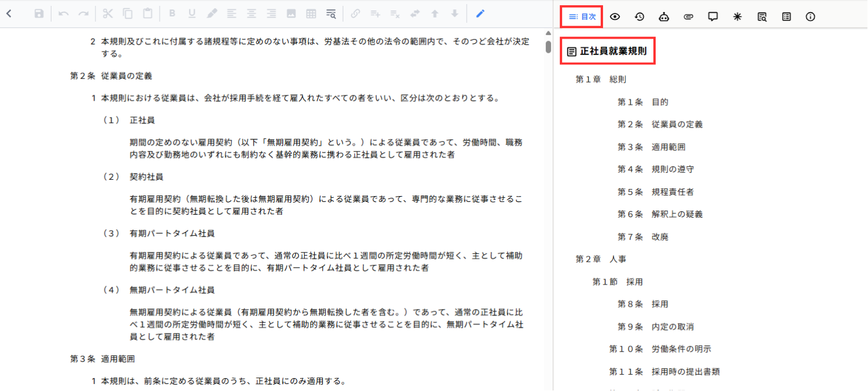Click the list table icon in side panel
868x391 pixels.
point(786,16)
